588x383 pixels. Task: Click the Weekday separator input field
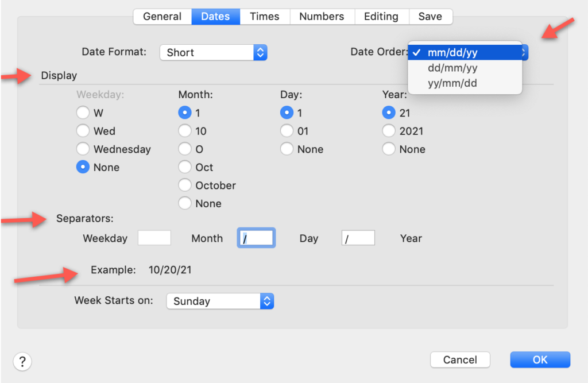point(154,238)
